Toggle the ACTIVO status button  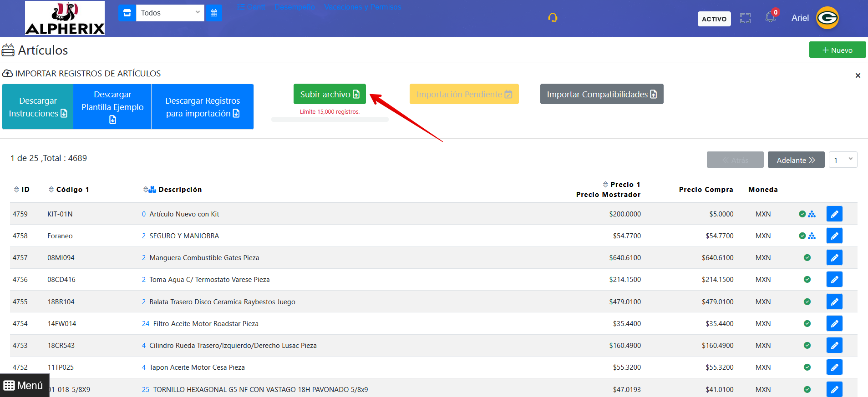[714, 19]
